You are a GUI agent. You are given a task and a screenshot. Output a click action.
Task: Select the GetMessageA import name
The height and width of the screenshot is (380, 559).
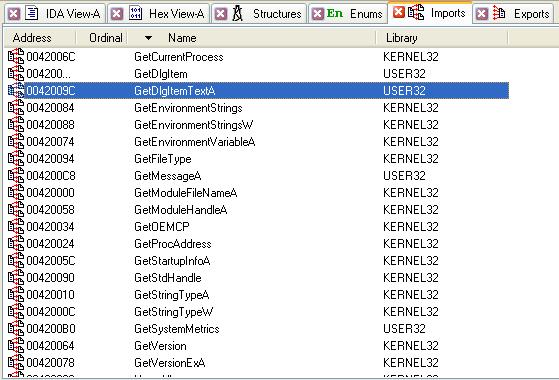(x=168, y=176)
